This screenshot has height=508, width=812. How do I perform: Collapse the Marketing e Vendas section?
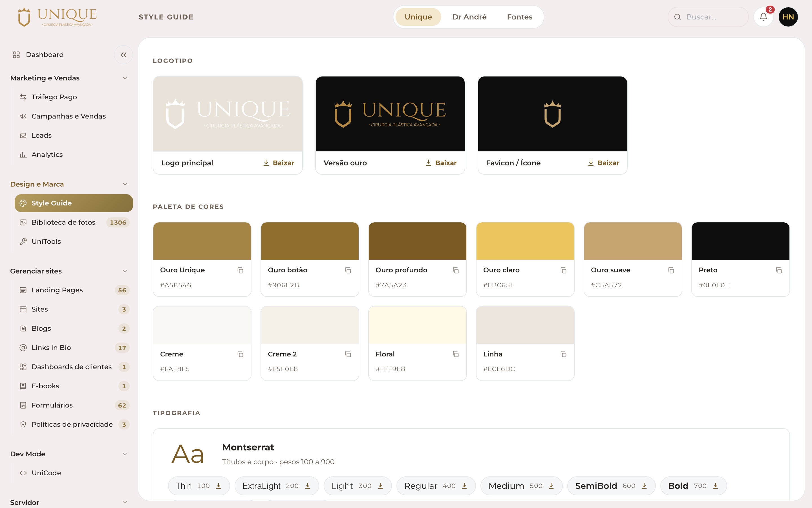pyautogui.click(x=125, y=78)
